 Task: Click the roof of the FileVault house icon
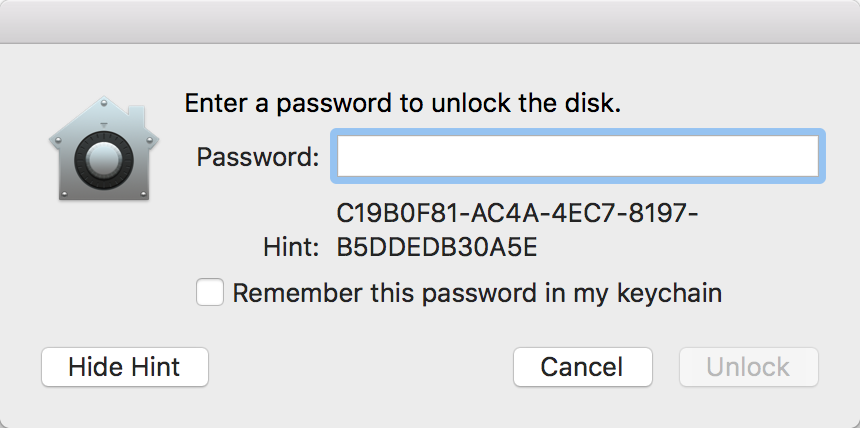pyautogui.click(x=98, y=112)
